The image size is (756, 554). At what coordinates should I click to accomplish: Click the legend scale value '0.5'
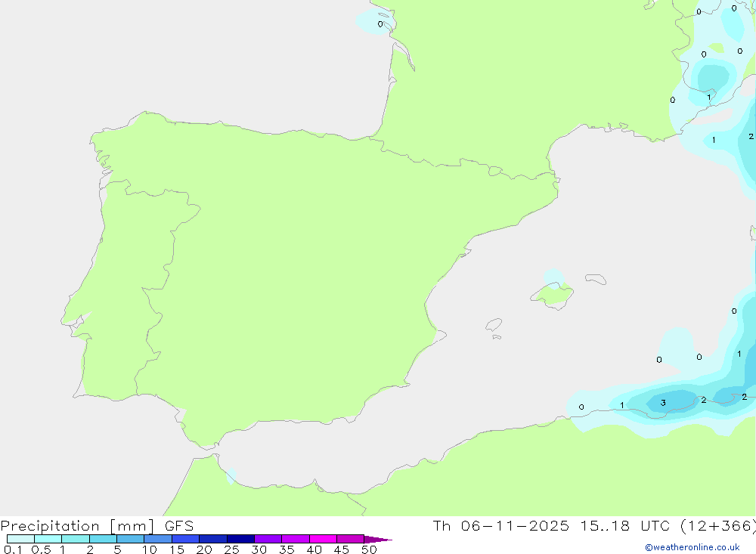41,549
